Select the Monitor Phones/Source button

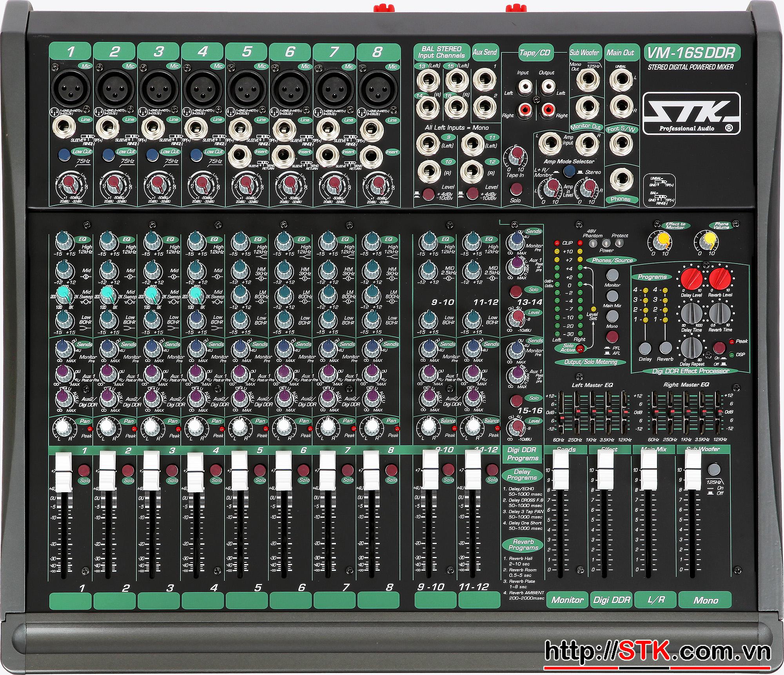[x=612, y=275]
